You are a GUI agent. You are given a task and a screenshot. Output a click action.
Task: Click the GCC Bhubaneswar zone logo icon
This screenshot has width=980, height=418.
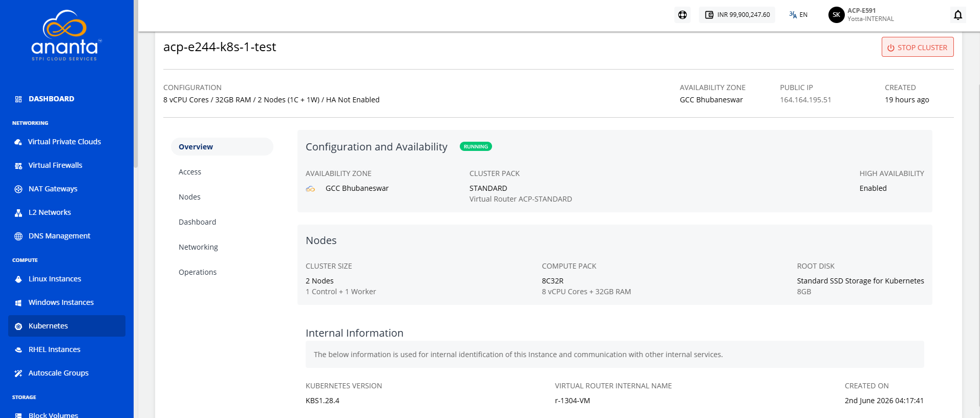point(310,189)
